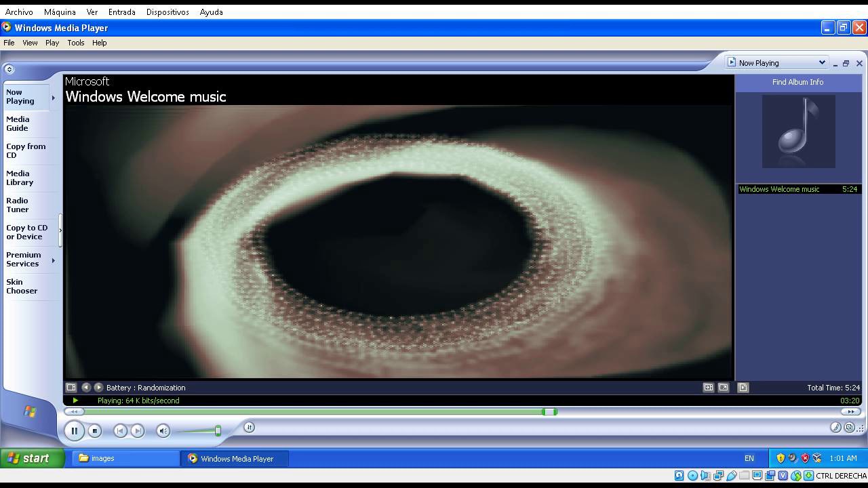Click the VirtualBox display status icon

tap(757, 476)
